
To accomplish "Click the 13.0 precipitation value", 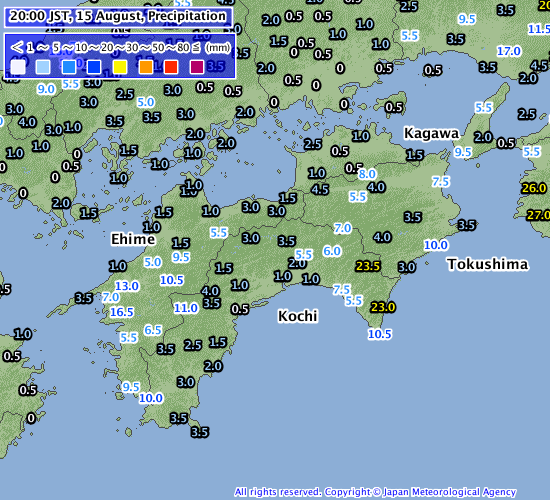I will (127, 286).
